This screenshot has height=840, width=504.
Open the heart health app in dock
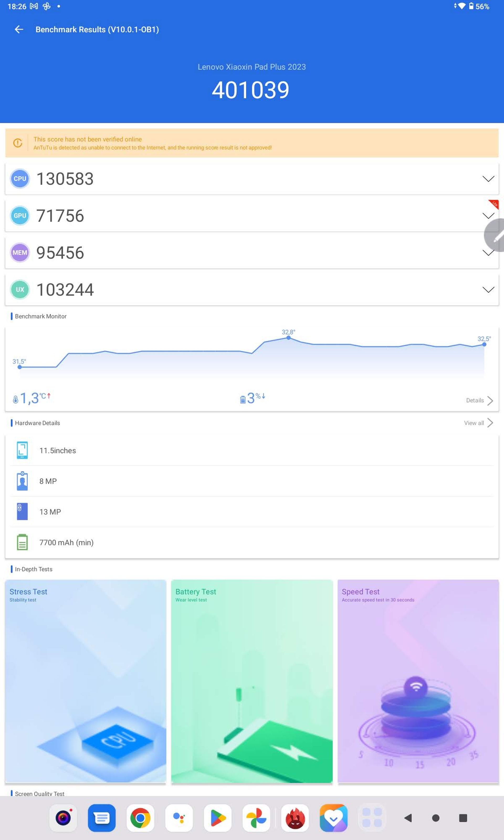[x=334, y=818]
